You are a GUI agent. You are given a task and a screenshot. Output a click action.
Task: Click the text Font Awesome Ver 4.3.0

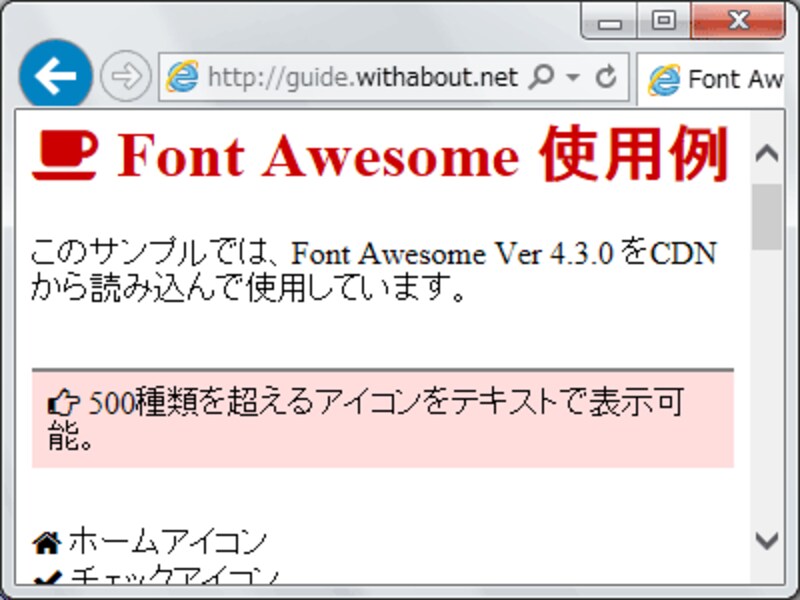click(452, 254)
